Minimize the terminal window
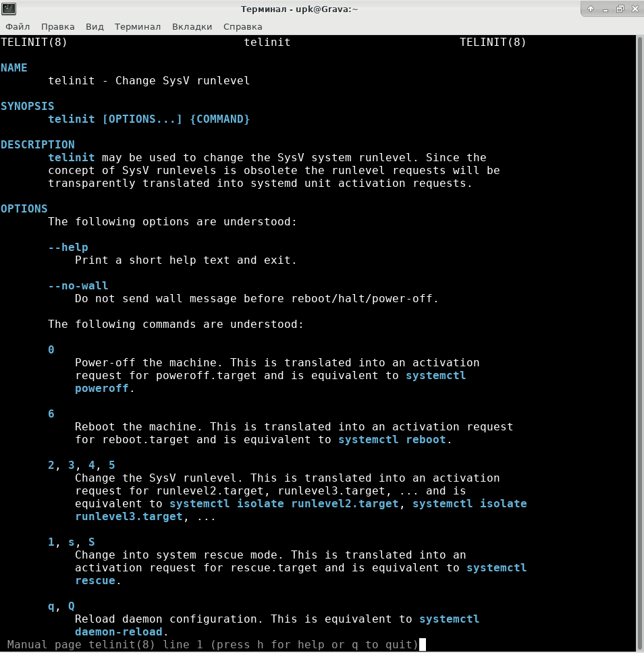Image resolution: width=644 pixels, height=653 pixels. coord(606,9)
